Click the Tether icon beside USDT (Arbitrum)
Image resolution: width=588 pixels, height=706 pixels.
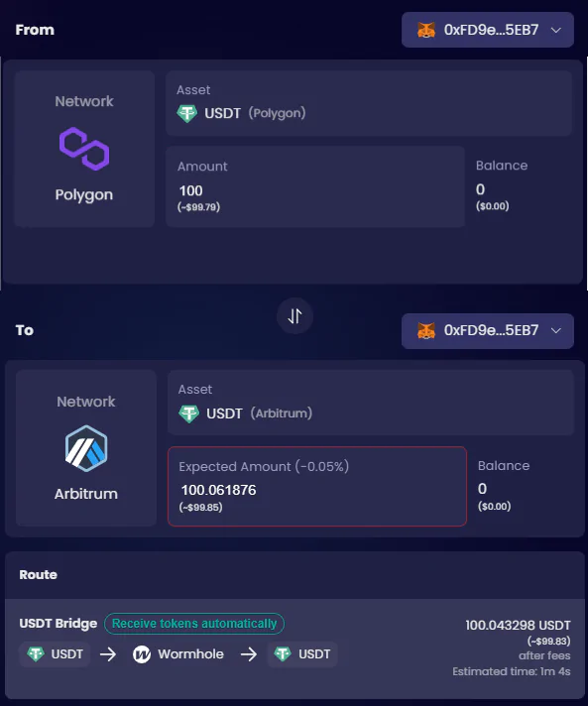[188, 413]
